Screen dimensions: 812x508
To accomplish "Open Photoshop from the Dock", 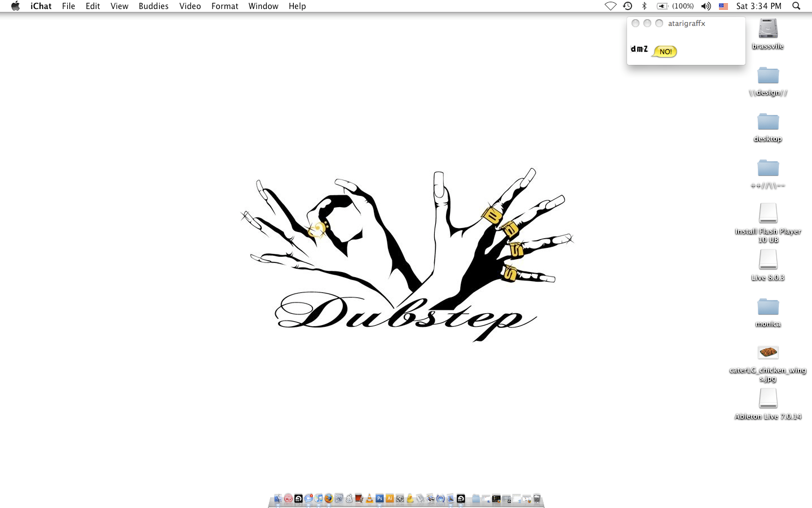I will [x=379, y=498].
